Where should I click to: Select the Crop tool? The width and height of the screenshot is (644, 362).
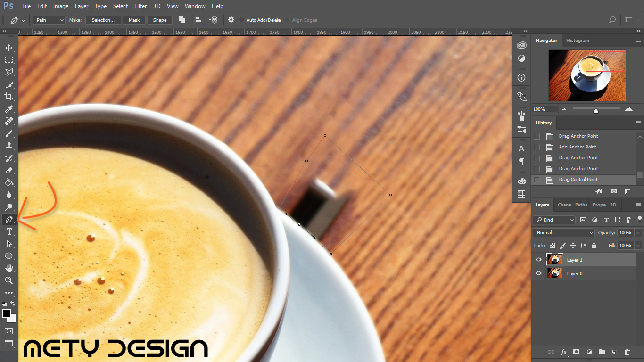[9, 97]
